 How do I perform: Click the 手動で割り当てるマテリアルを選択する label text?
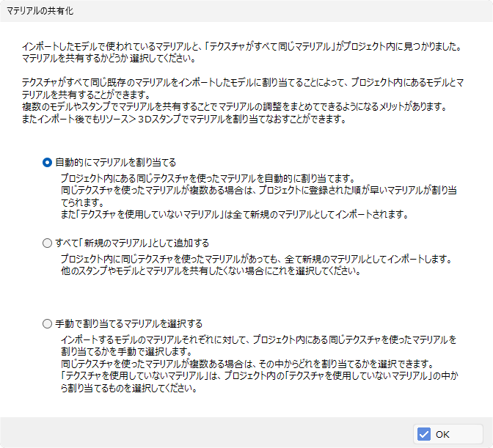tap(128, 324)
